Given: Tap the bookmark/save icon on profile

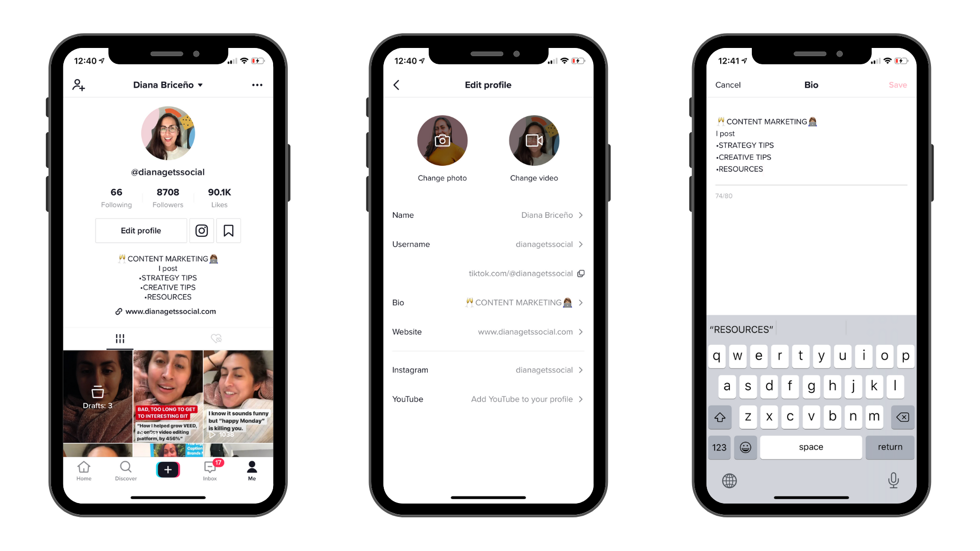Looking at the screenshot, I should click(x=228, y=230).
